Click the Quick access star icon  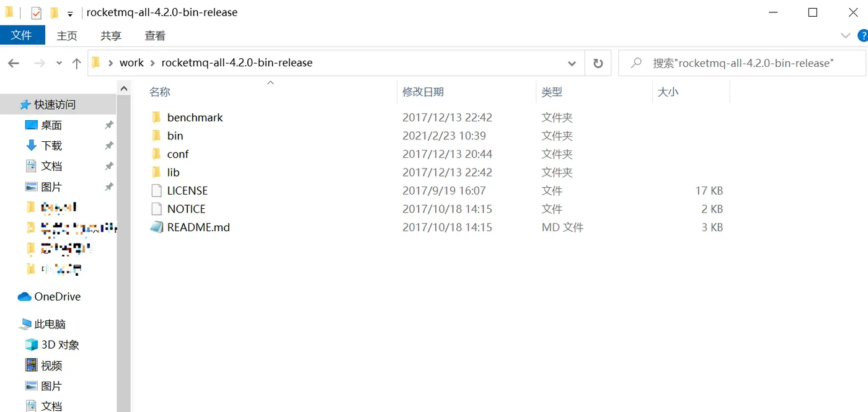(25, 105)
